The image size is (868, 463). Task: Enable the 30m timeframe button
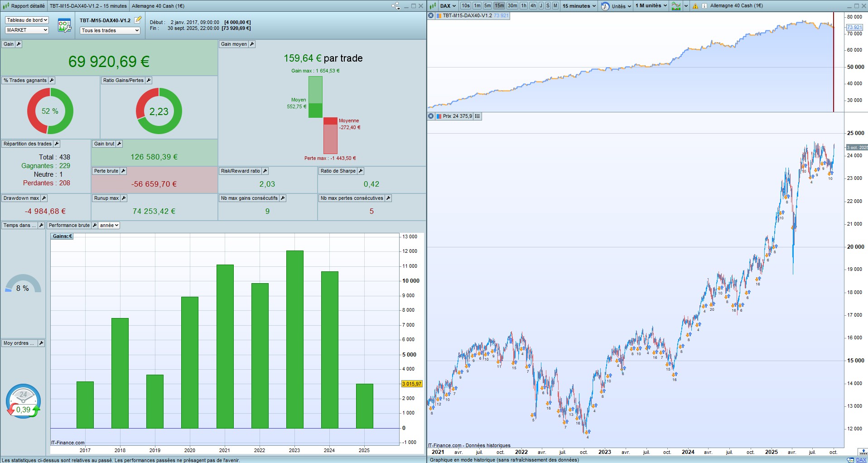pyautogui.click(x=512, y=6)
